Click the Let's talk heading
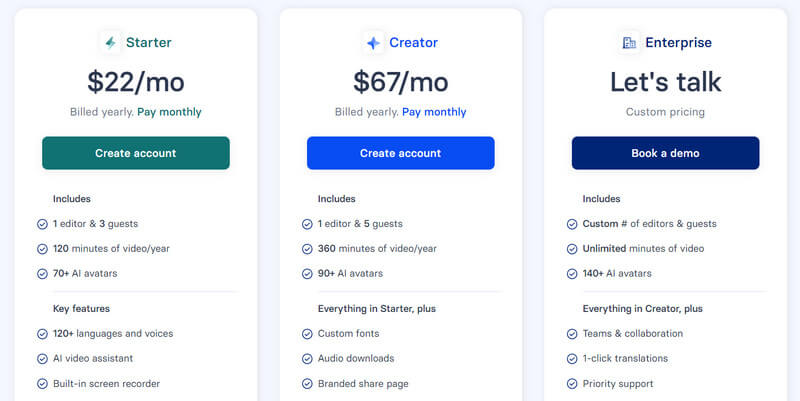 click(665, 81)
